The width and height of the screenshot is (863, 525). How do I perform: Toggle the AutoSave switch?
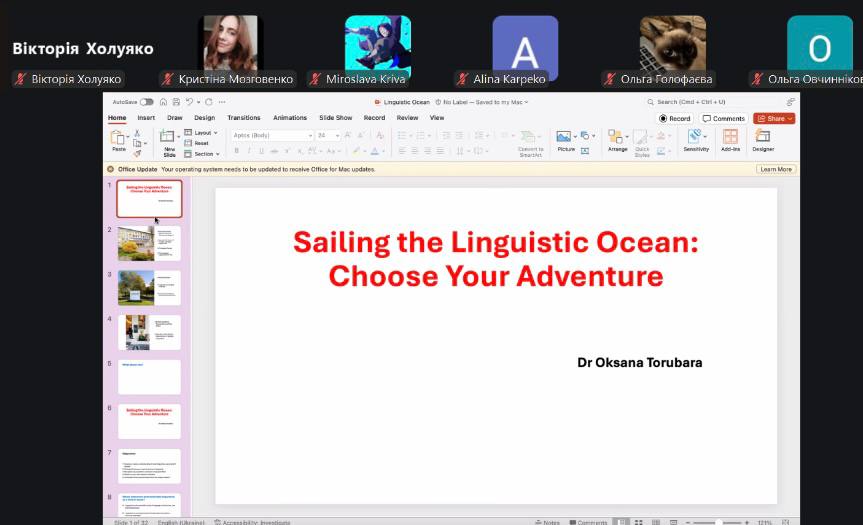click(x=147, y=102)
